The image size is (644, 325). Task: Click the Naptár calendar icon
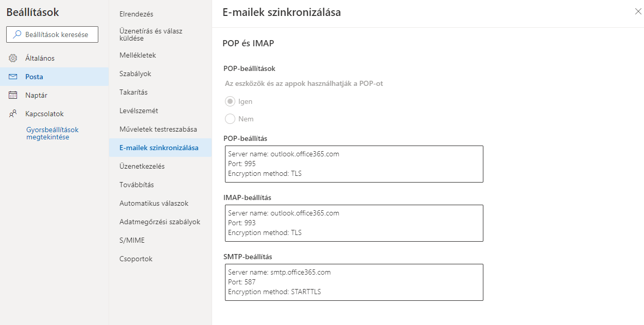[x=13, y=95]
